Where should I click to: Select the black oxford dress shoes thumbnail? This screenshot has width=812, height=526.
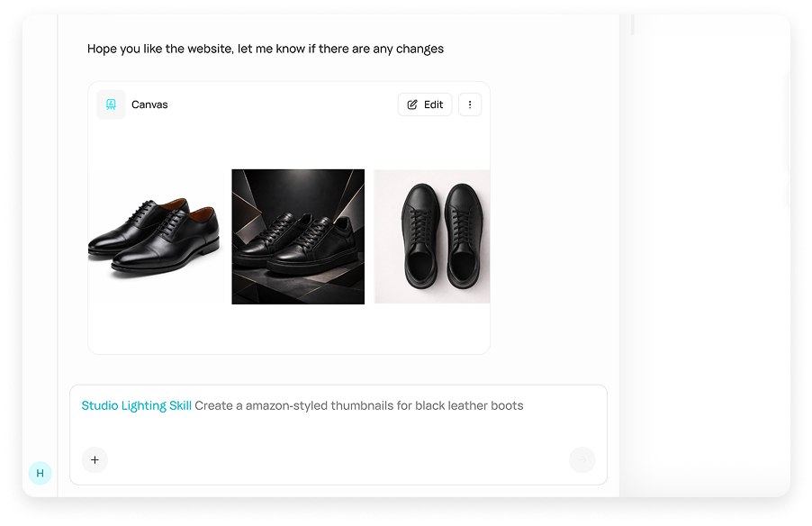click(x=154, y=237)
